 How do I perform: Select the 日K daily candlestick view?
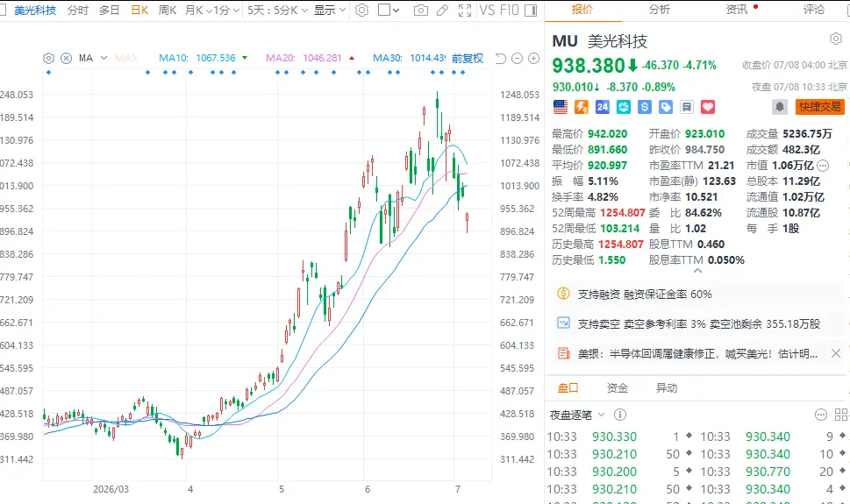pyautogui.click(x=139, y=10)
